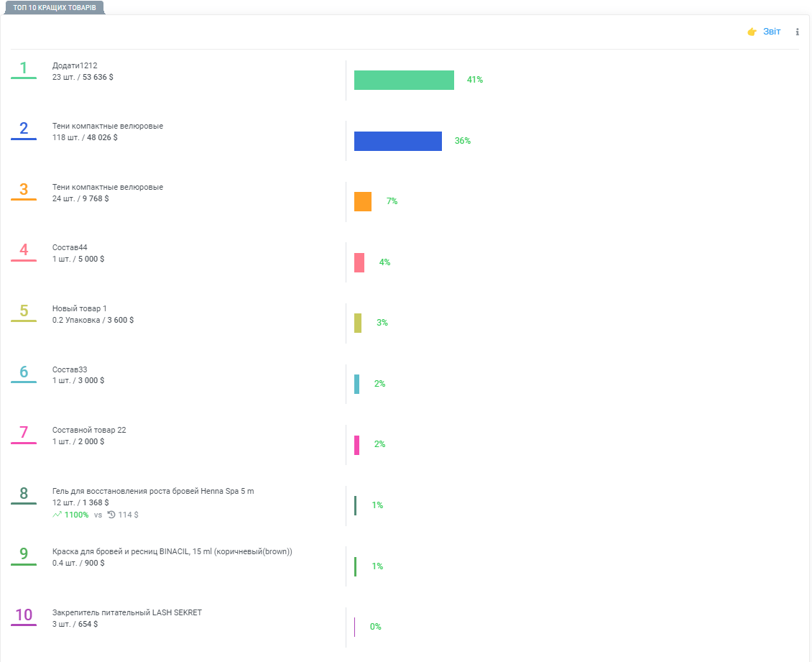Select product name Состав44
Screen dimensions: 812x662
70,247
